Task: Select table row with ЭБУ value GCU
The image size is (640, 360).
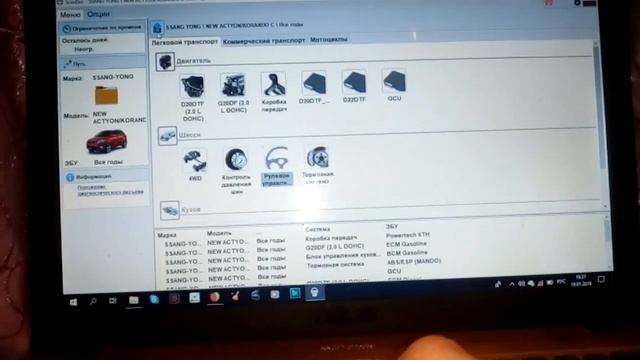Action: (301, 274)
